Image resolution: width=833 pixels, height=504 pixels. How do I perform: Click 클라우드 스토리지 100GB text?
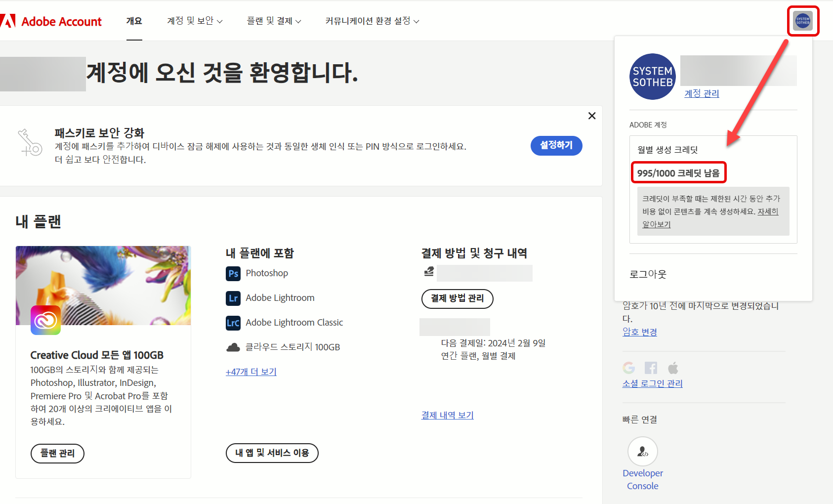pyautogui.click(x=293, y=347)
